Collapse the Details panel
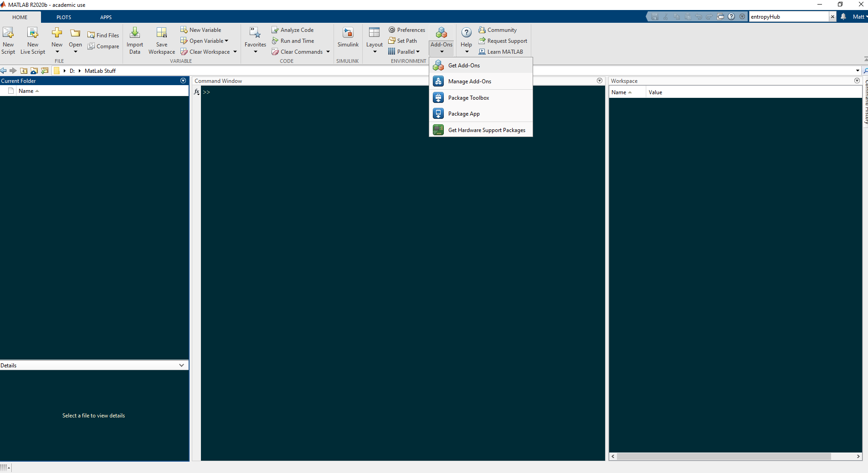Image resolution: width=868 pixels, height=473 pixels. pyautogui.click(x=181, y=365)
